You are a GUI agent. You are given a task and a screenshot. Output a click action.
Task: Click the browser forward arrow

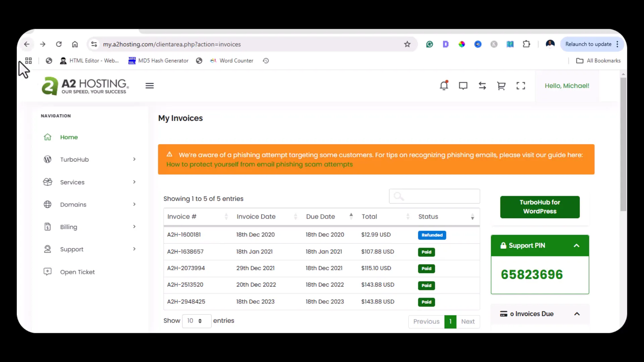(43, 44)
